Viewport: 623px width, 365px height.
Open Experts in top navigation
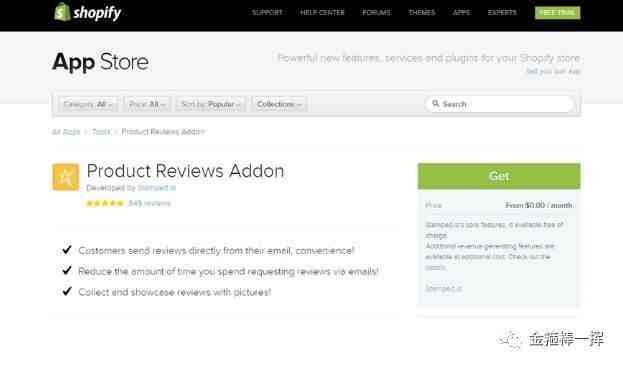[502, 13]
